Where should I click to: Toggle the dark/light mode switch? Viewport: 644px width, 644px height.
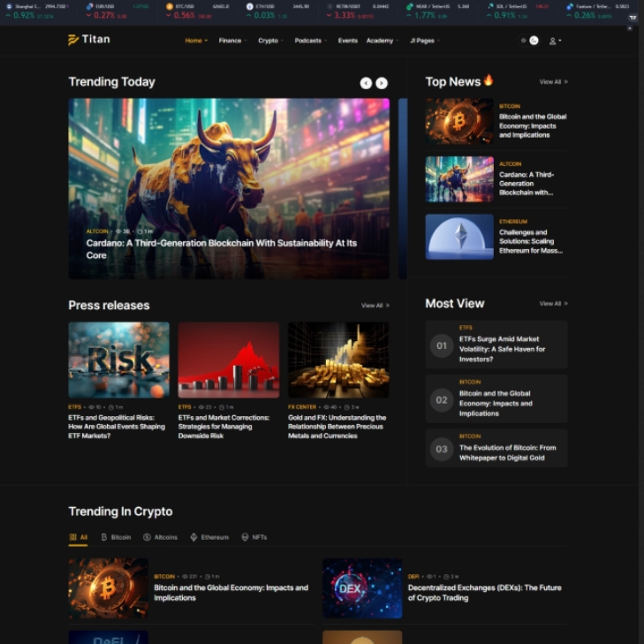(528, 41)
